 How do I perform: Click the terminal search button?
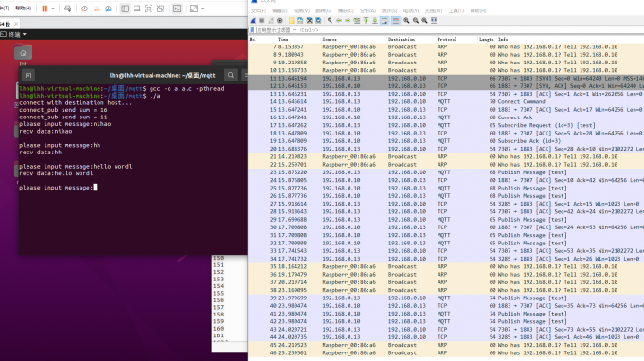231,75
